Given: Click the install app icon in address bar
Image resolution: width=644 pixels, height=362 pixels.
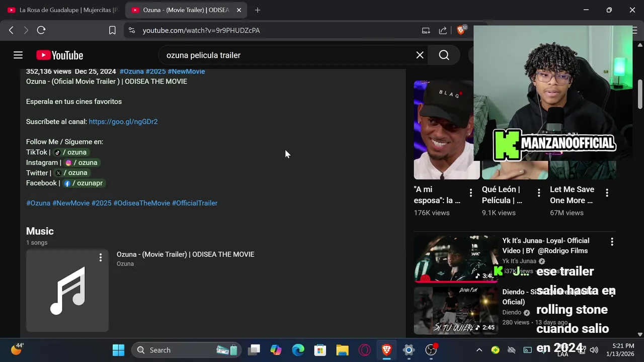Looking at the screenshot, I should (426, 30).
